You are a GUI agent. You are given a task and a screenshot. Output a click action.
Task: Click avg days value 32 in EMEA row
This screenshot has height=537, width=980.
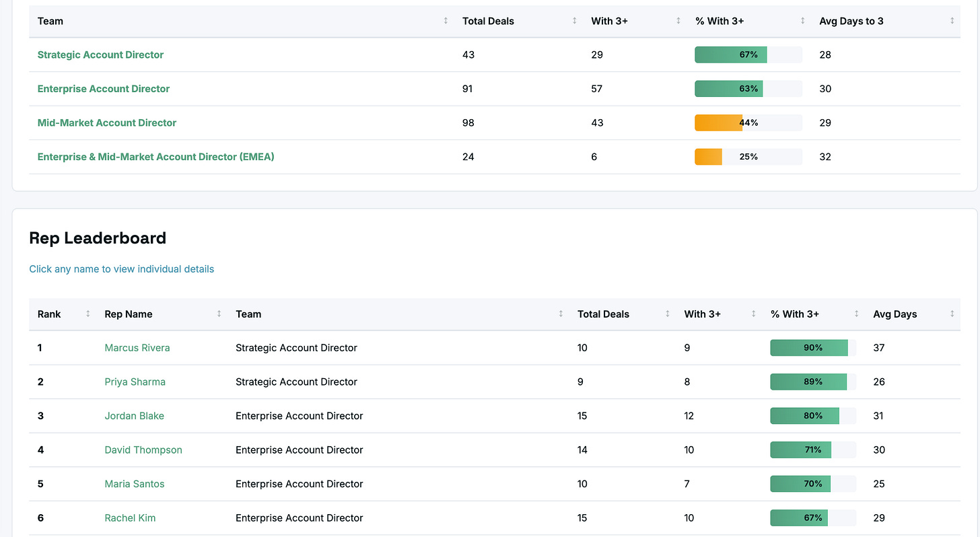825,157
